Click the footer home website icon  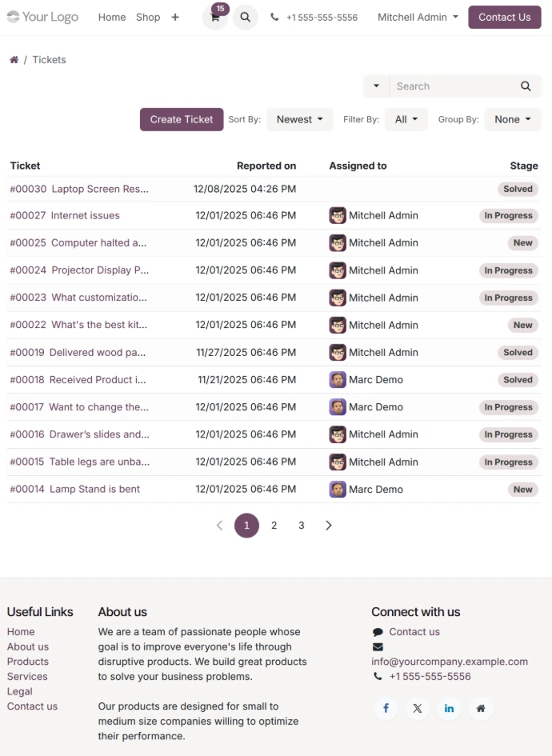[x=480, y=708]
